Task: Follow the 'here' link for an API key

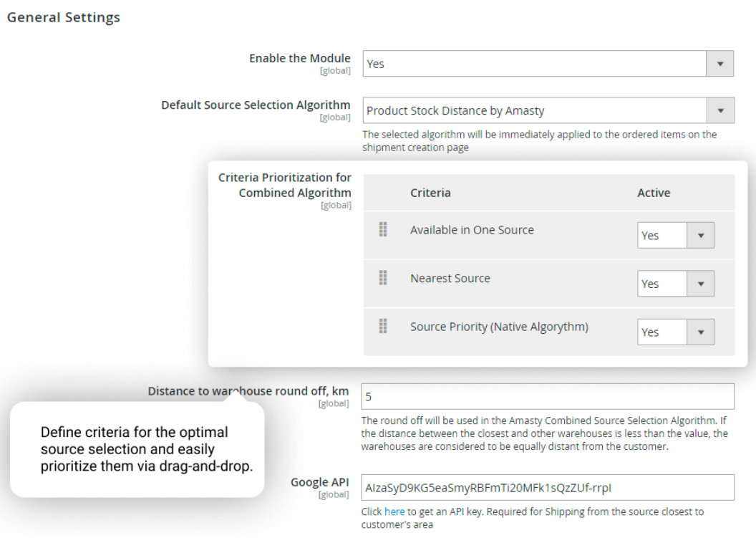Action: [394, 511]
